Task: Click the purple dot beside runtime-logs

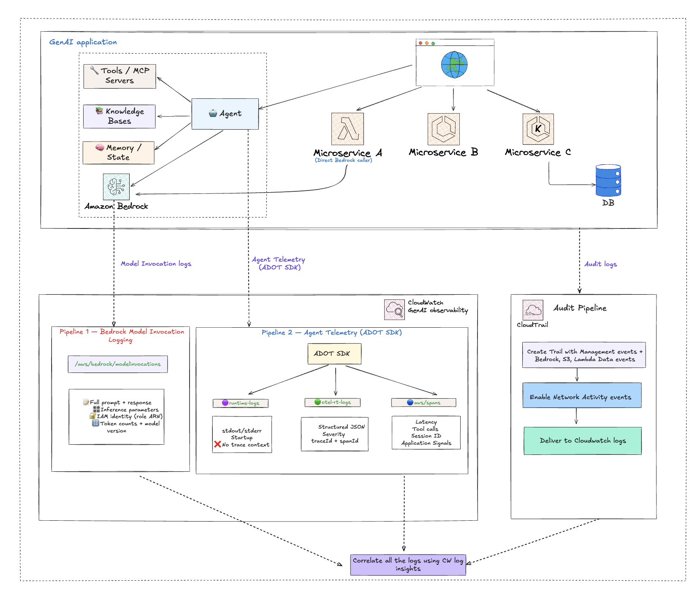Action: [x=225, y=403]
